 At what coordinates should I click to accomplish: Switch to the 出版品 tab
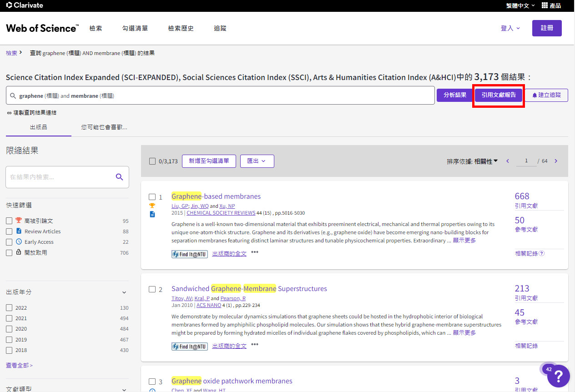pos(38,127)
